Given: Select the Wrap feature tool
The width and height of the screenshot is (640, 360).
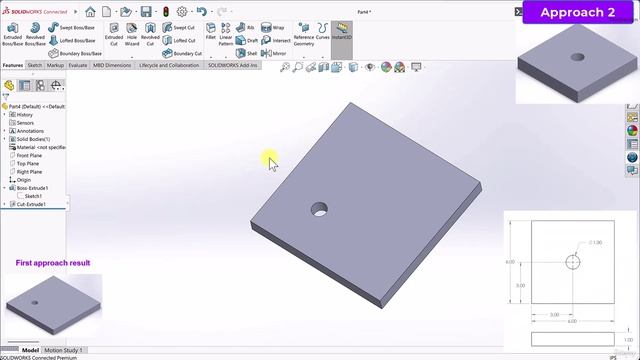Looking at the screenshot, I should [272, 27].
